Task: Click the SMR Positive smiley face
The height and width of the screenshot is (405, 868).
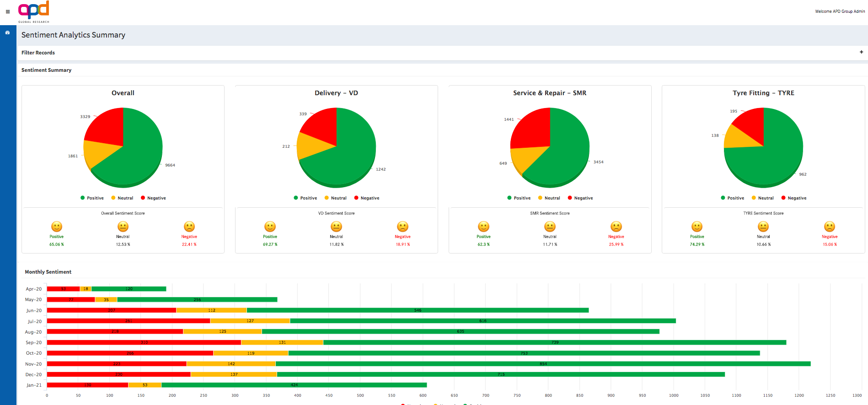Action: pyautogui.click(x=484, y=227)
